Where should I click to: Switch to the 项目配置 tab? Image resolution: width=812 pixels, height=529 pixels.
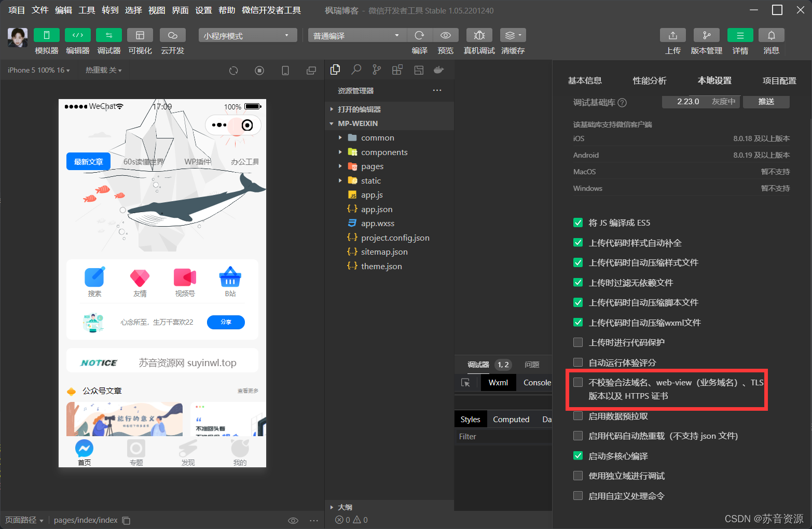[x=779, y=81]
